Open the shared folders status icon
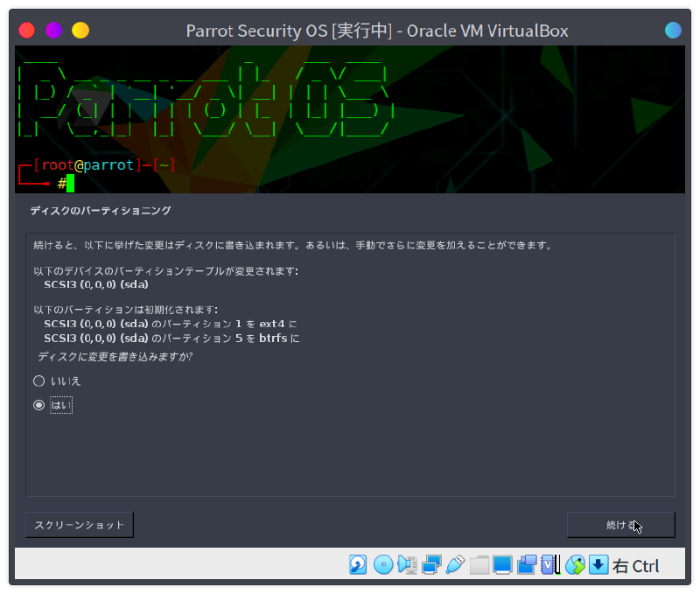Viewport: 700px width, 594px height. point(479,564)
